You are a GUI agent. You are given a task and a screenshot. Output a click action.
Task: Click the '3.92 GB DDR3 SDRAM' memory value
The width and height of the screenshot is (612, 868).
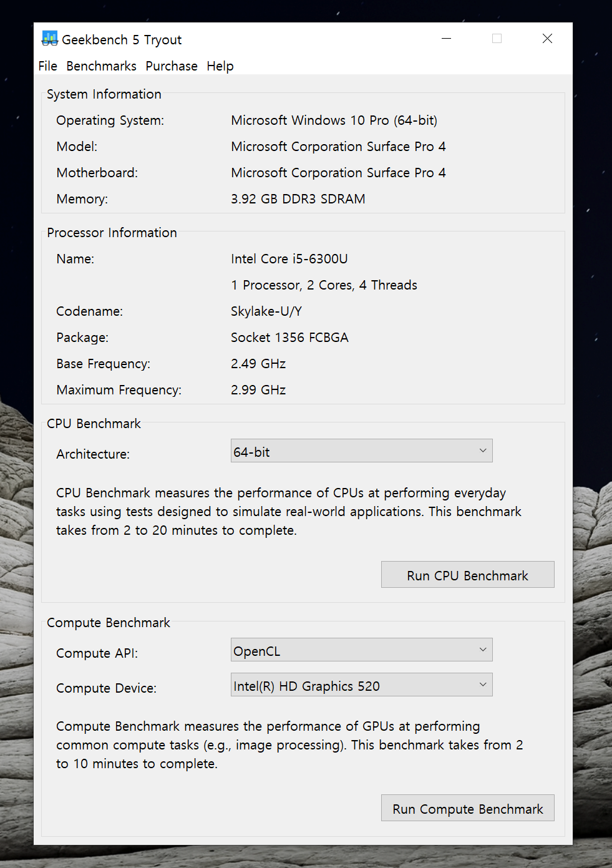(298, 199)
